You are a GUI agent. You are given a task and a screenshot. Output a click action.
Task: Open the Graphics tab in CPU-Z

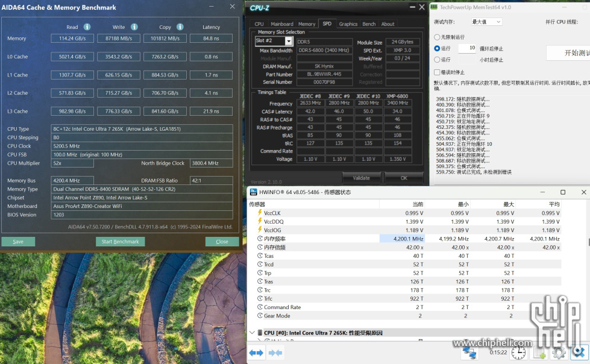(x=348, y=24)
